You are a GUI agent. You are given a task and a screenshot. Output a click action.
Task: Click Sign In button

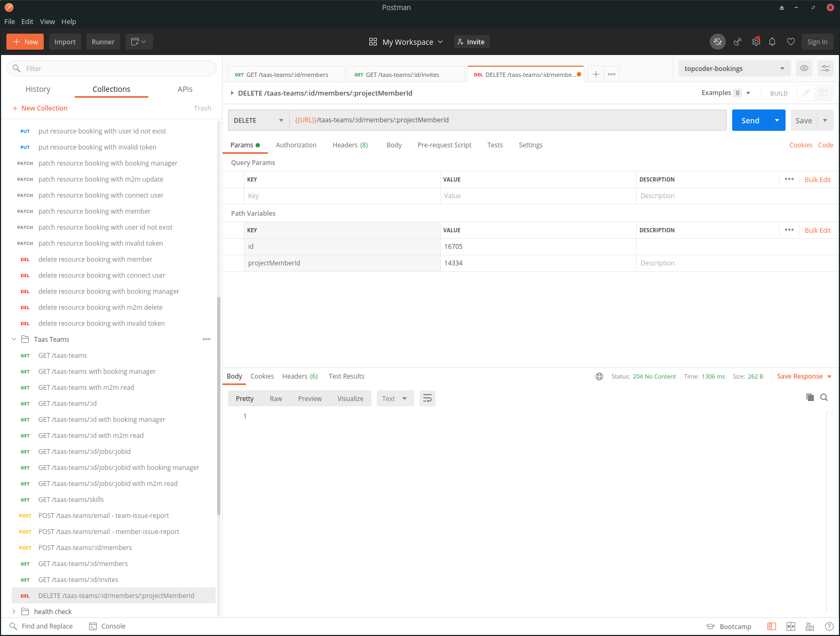[x=817, y=42]
